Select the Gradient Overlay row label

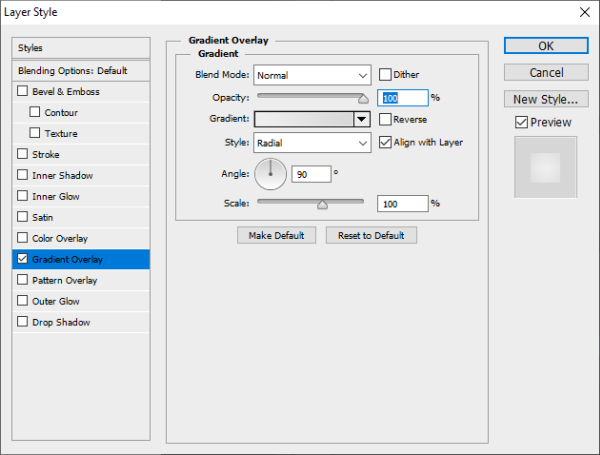pyautogui.click(x=67, y=259)
